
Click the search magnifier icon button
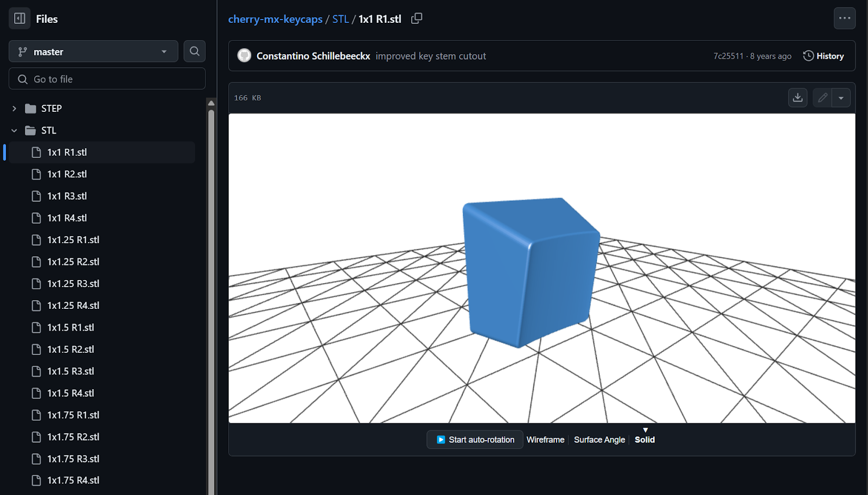[194, 52]
